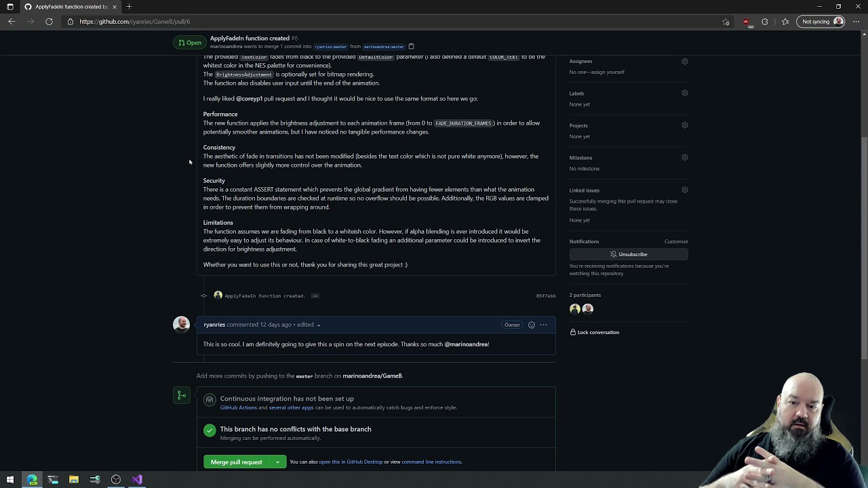Open the Customize notifications link
868x488 pixels.
pyautogui.click(x=676, y=241)
